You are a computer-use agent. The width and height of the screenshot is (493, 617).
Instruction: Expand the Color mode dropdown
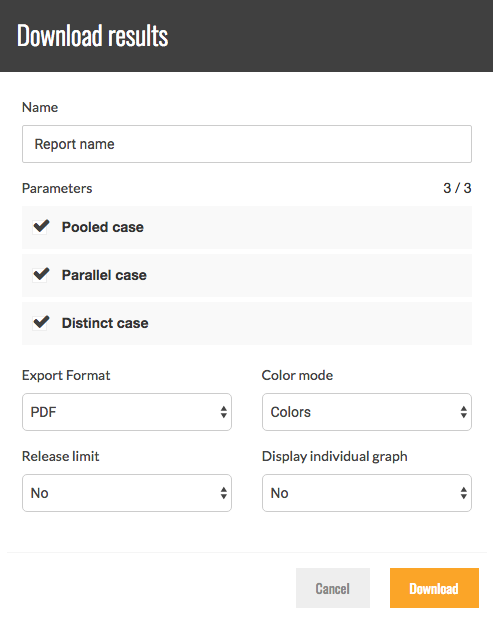(367, 412)
